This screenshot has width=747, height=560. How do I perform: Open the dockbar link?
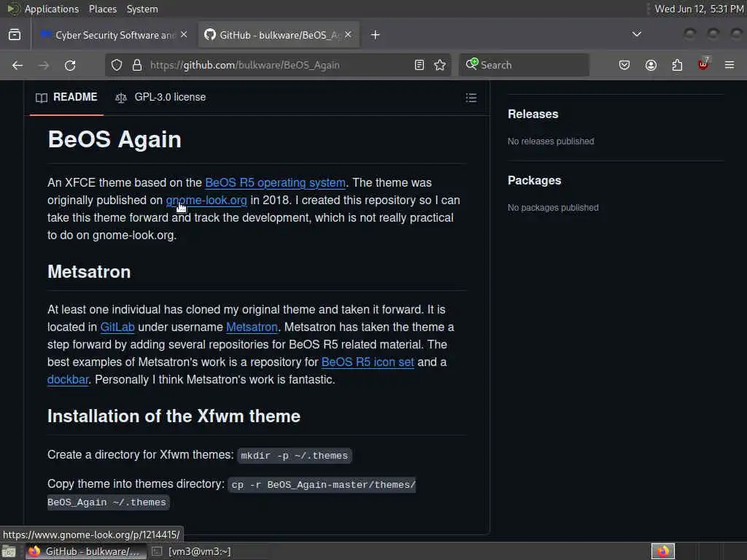(x=68, y=380)
